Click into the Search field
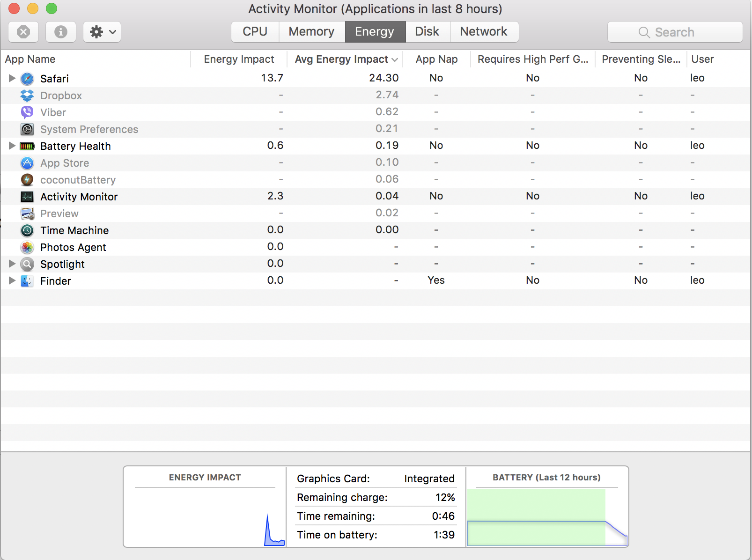This screenshot has height=560, width=752. point(675,32)
